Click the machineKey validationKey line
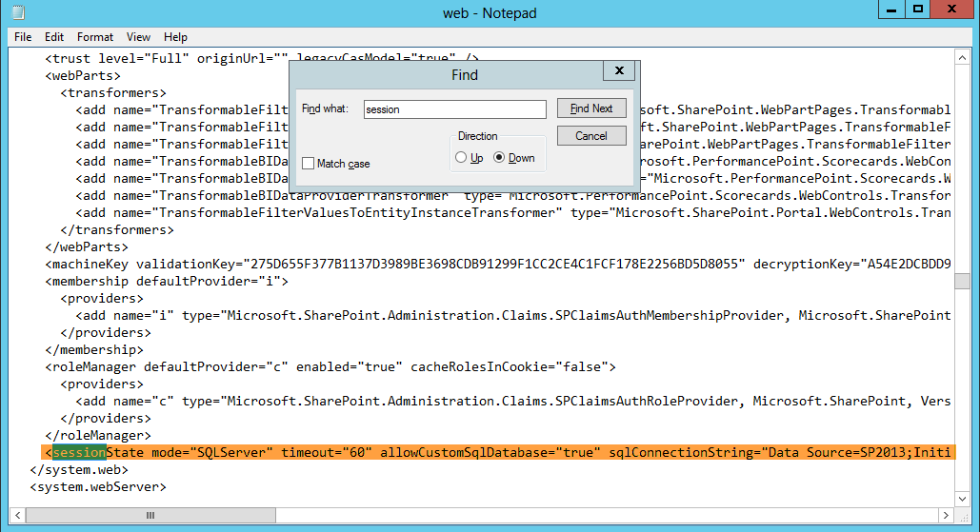Screen dimensions: 980x532 coord(497,265)
